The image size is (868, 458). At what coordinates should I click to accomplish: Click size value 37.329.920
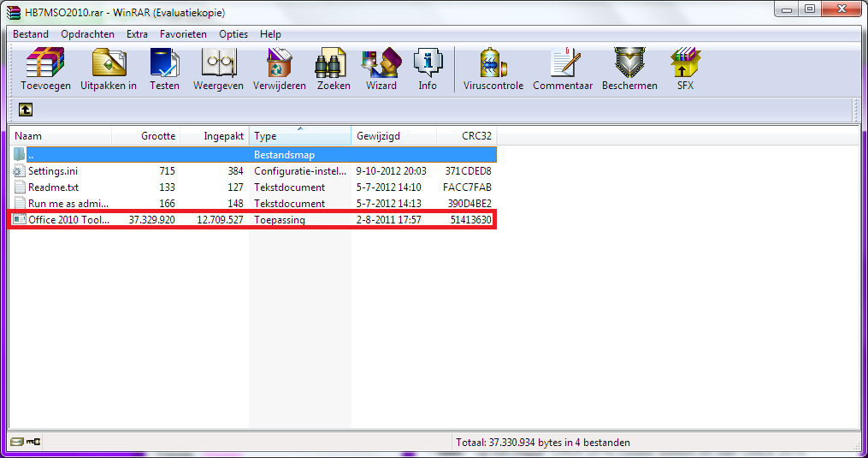pos(151,219)
